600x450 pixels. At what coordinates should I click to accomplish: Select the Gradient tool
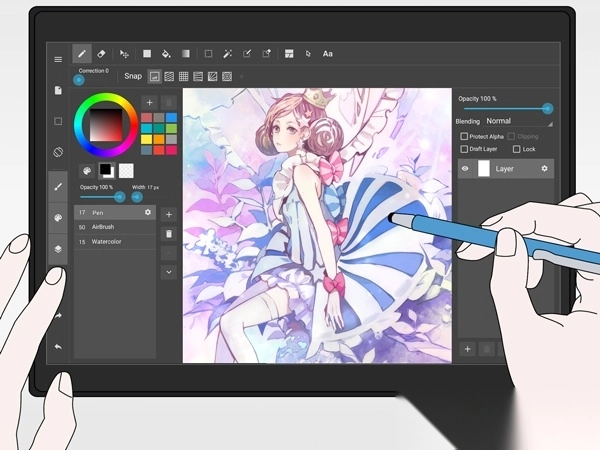pyautogui.click(x=185, y=53)
